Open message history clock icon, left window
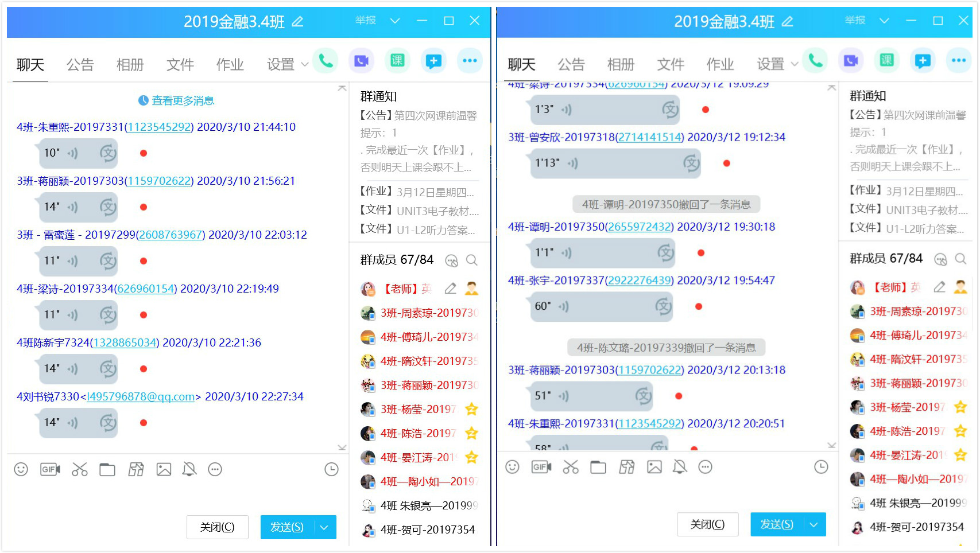 (x=331, y=470)
